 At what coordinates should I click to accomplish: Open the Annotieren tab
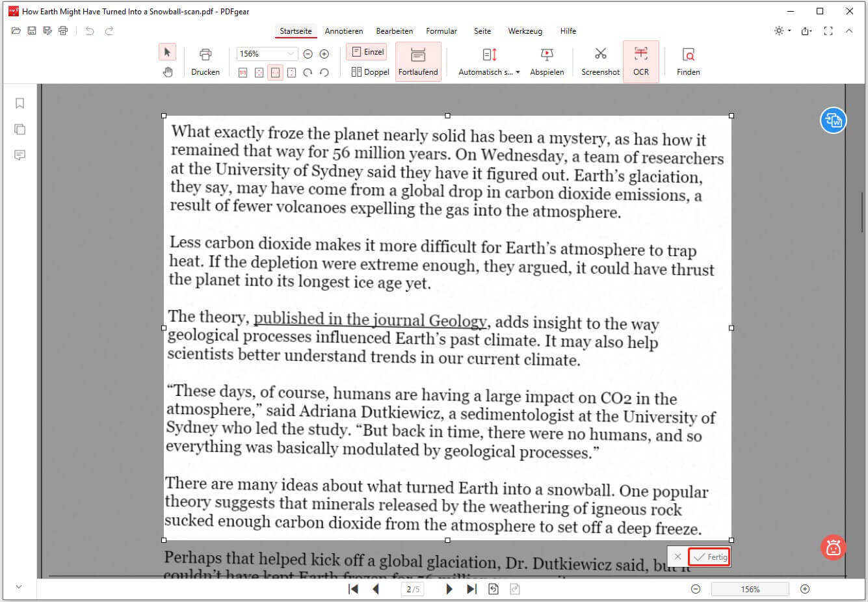click(x=343, y=31)
